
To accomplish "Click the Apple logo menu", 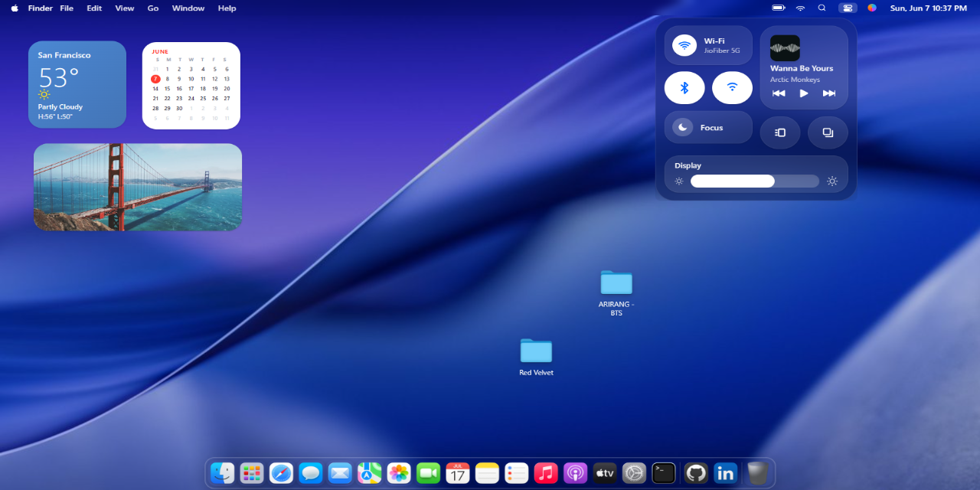I will [15, 8].
